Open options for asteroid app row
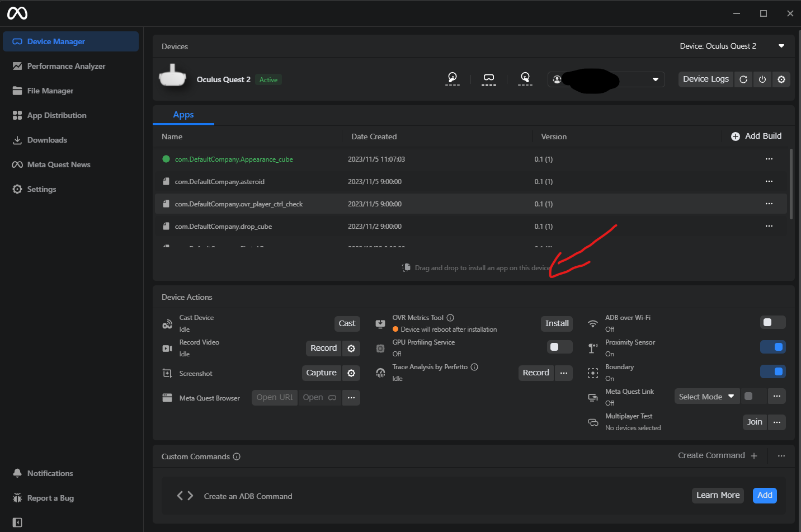Image resolution: width=801 pixels, height=532 pixels. coord(769,181)
